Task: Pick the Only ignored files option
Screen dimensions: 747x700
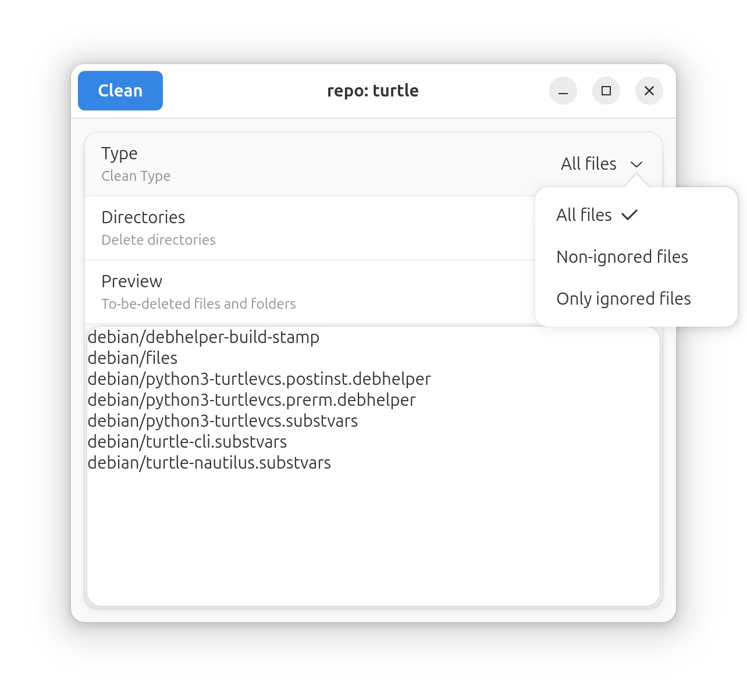Action: point(623,299)
